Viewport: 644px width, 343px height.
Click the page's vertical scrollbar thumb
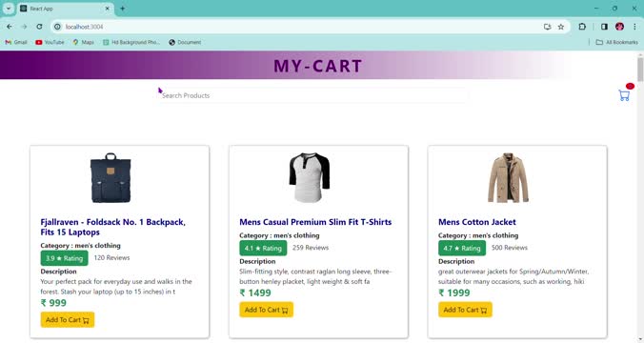coord(640,70)
